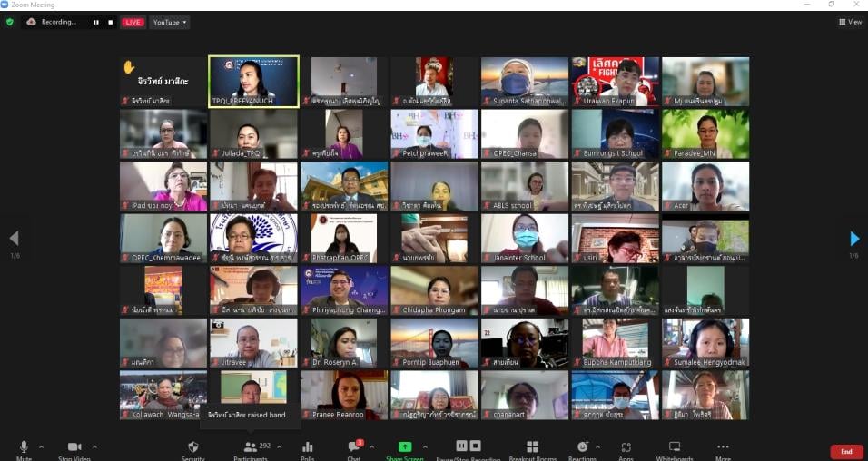This screenshot has width=868, height=461.
Task: Click Pranee Reanroo video tile
Action: pos(344,395)
